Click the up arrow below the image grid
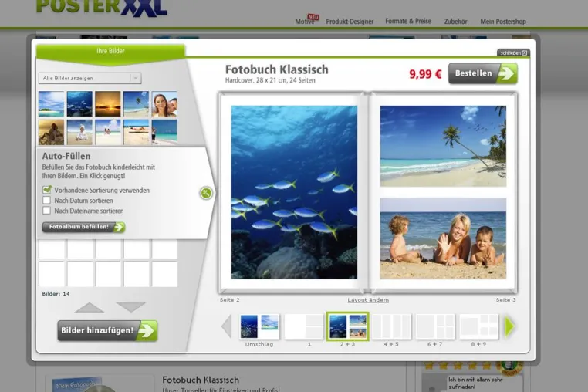Viewport: 588px width, 392px height. point(90,308)
